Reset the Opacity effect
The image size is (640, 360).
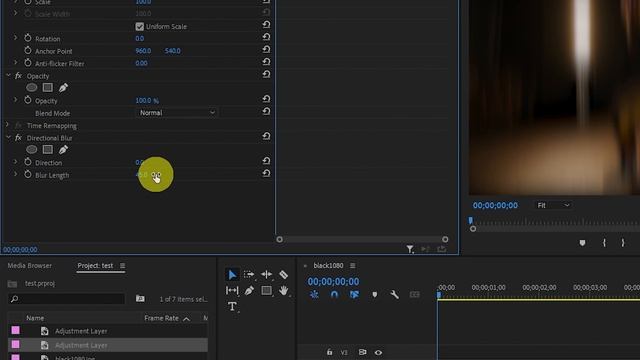(266, 74)
